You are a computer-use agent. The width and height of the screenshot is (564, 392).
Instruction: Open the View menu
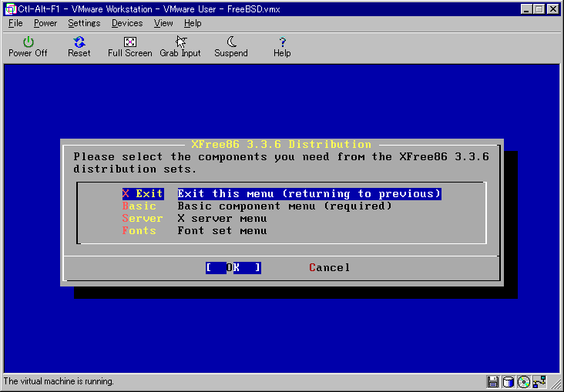[x=163, y=23]
